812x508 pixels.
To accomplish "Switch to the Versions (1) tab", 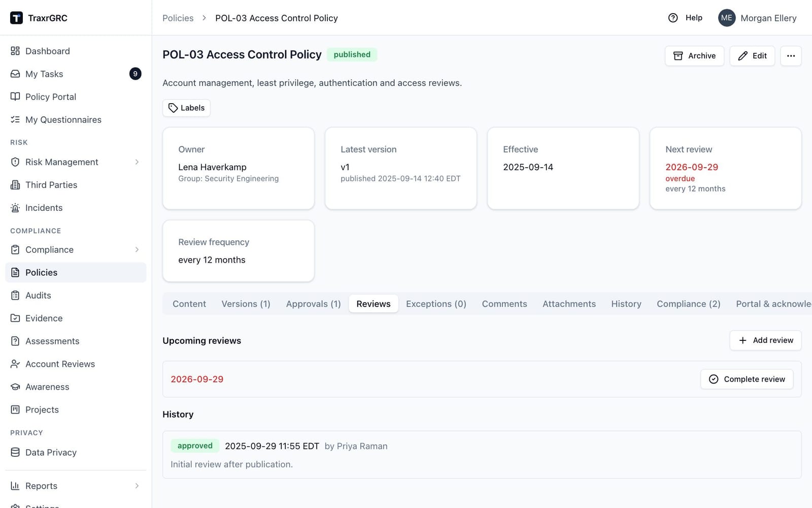I will coord(246,304).
